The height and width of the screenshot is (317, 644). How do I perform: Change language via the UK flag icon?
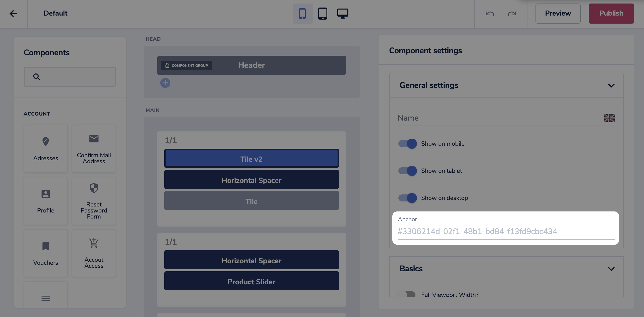(x=609, y=118)
